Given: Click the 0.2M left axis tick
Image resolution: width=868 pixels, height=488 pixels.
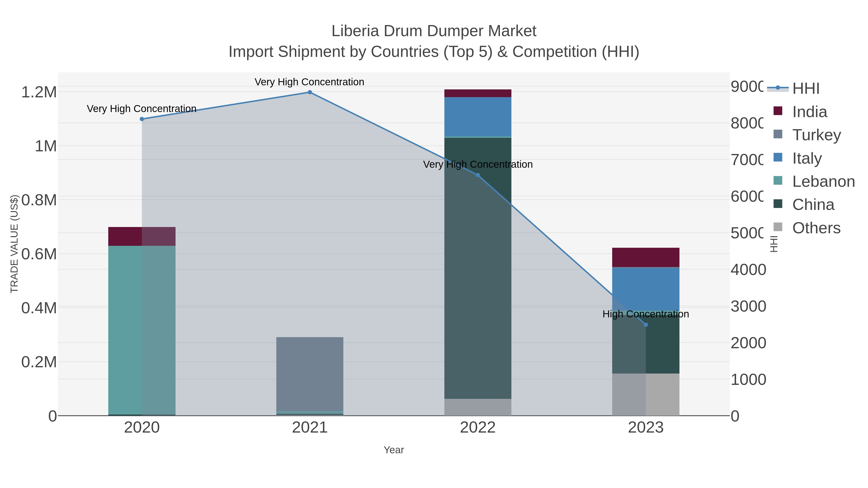Looking at the screenshot, I should click(x=39, y=362).
